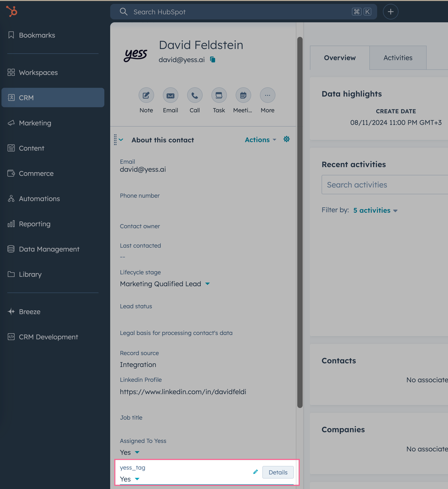This screenshot has height=489, width=448.
Task: Switch to the Overview tab
Action: pos(340,58)
